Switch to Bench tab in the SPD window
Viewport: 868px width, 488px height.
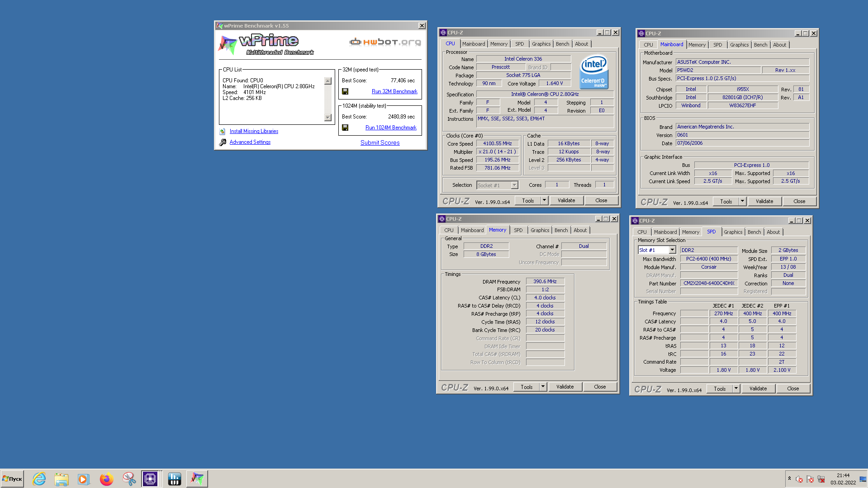coord(754,232)
